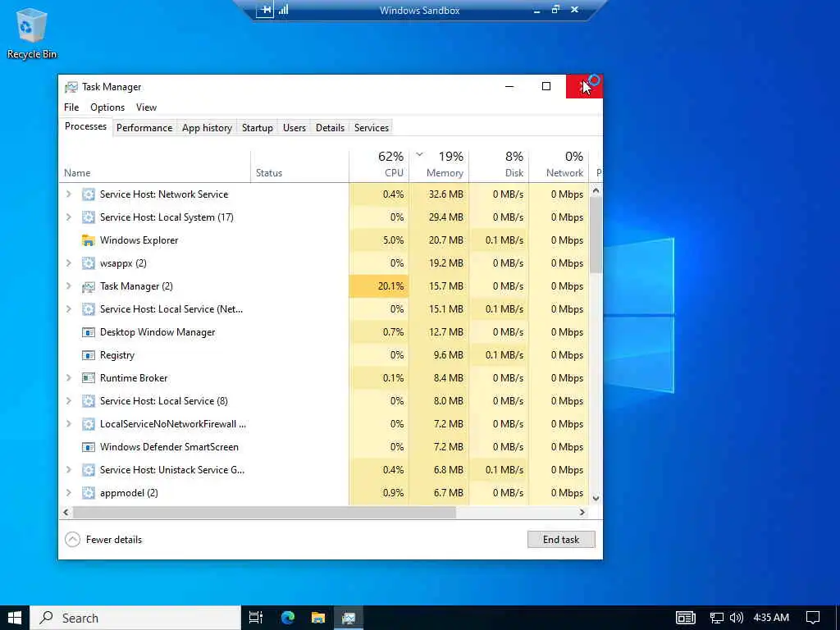The height and width of the screenshot is (630, 840).
Task: Click the LocalServiceNoNetworkFirewall gear icon
Action: (x=88, y=424)
